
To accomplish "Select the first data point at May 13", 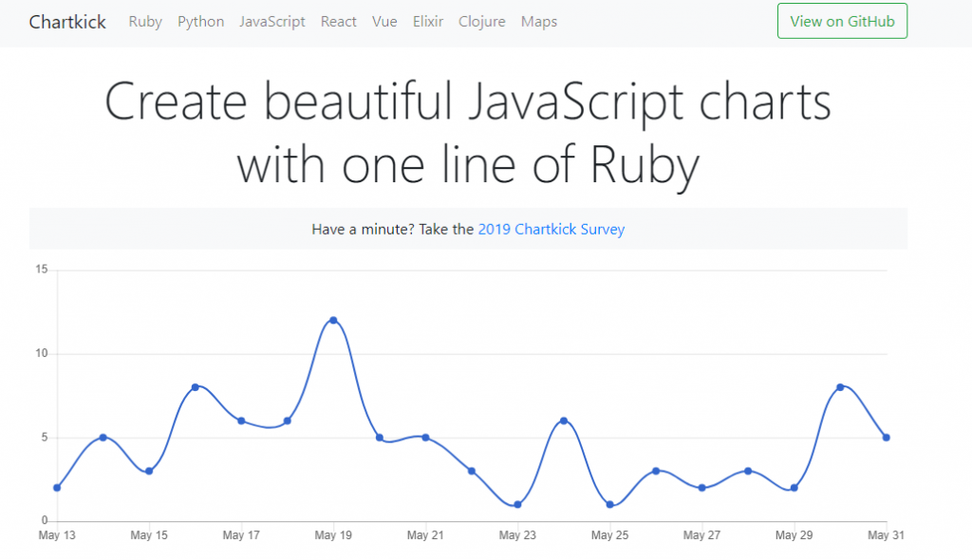I will tap(57, 488).
